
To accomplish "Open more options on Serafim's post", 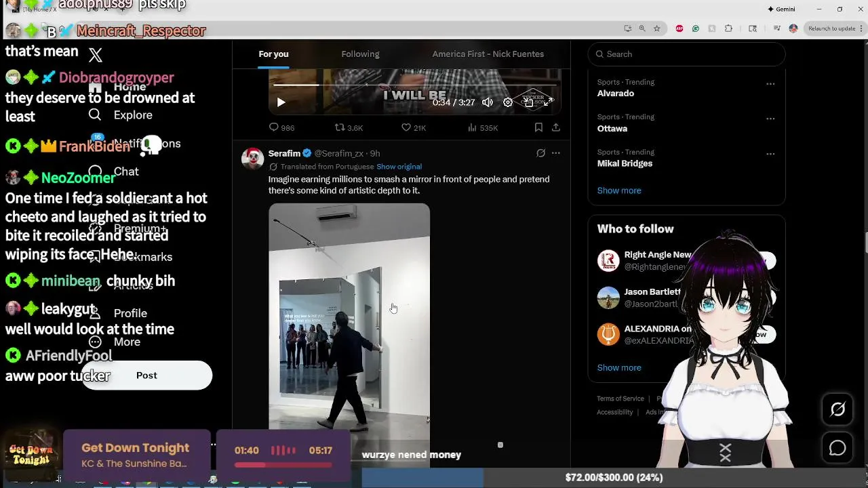I will point(556,153).
